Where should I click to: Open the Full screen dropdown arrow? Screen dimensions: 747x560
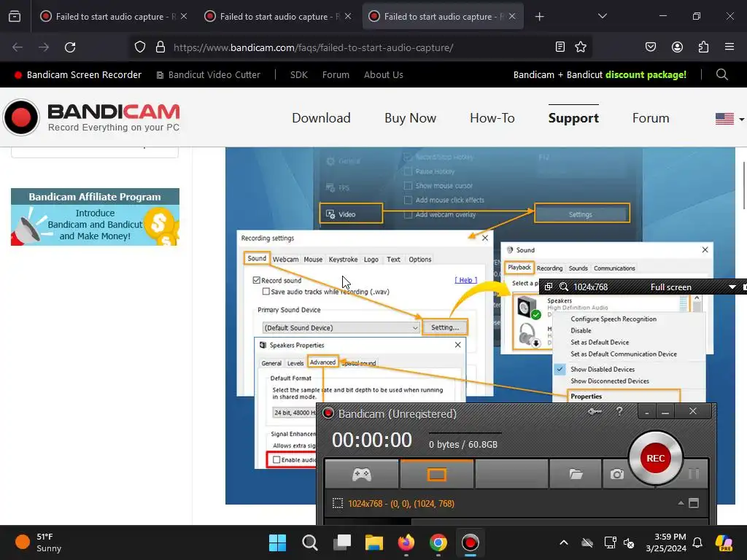732,287
